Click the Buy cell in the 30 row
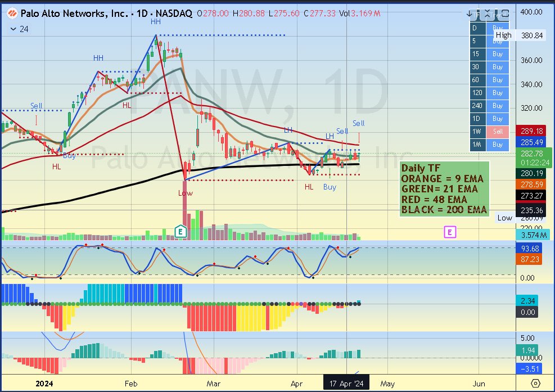 coord(497,67)
